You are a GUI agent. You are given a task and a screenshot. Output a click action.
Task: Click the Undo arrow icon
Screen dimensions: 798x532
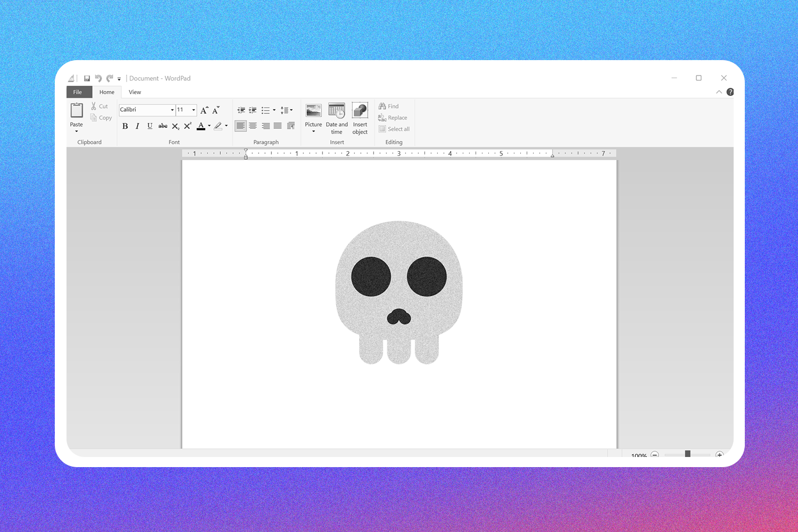[98, 78]
